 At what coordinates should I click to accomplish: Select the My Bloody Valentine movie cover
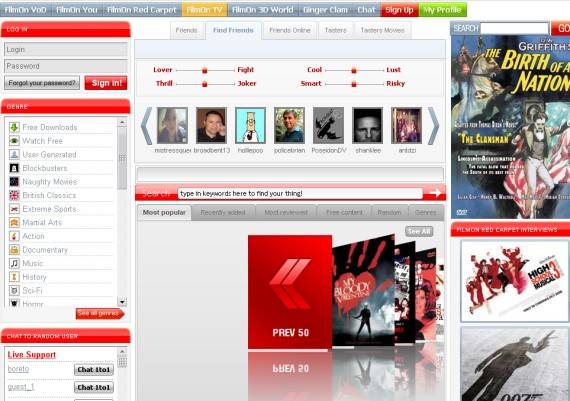(x=363, y=291)
